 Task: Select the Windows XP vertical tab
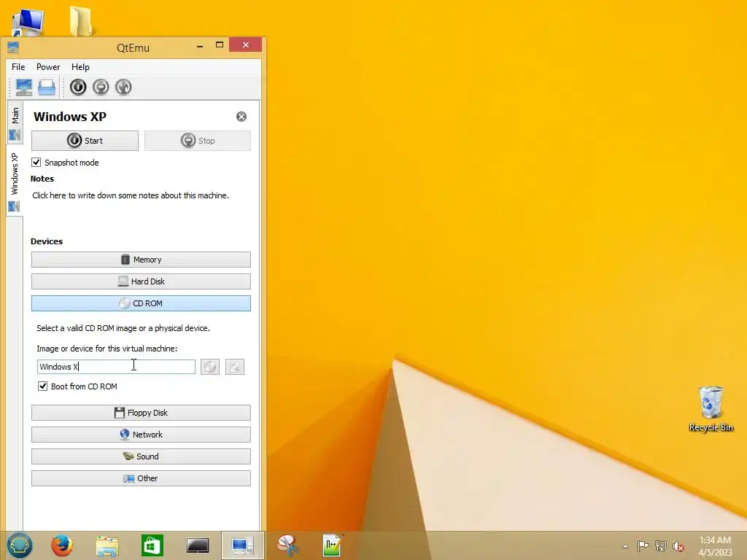[15, 181]
